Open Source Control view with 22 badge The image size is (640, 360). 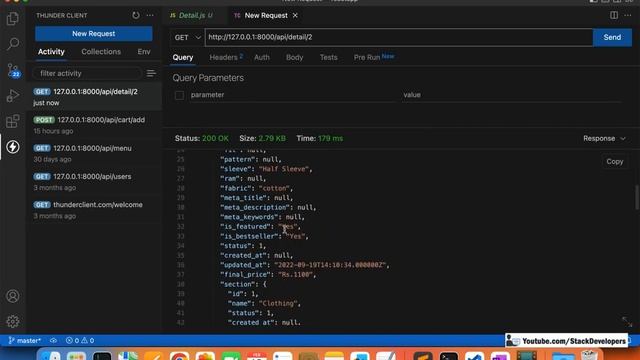click(13, 70)
